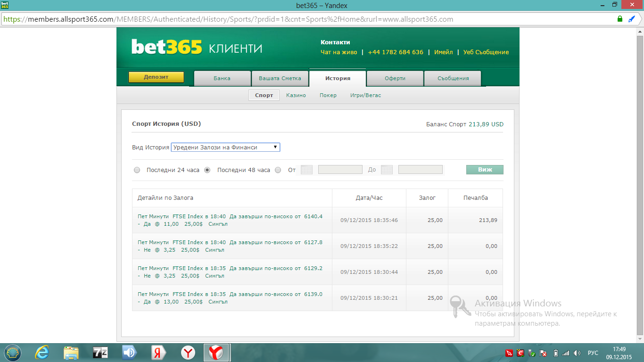The width and height of the screenshot is (644, 362).
Task: Open the Уеб Съобщение link
Action: [x=486, y=52]
